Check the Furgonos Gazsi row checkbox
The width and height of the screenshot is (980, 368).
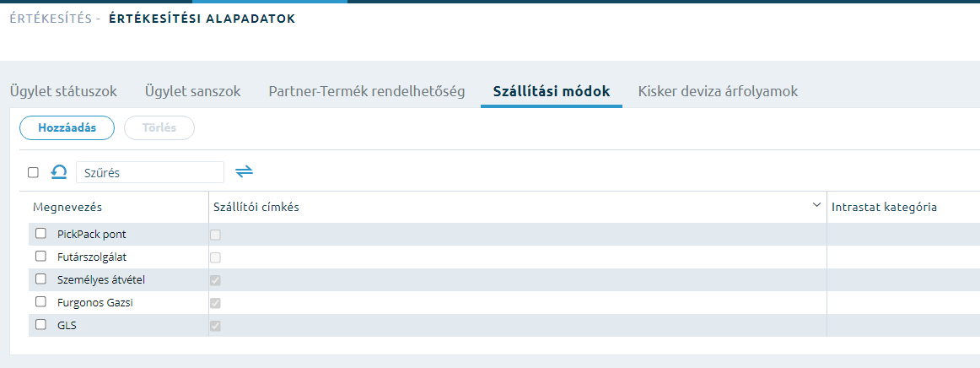coord(40,301)
